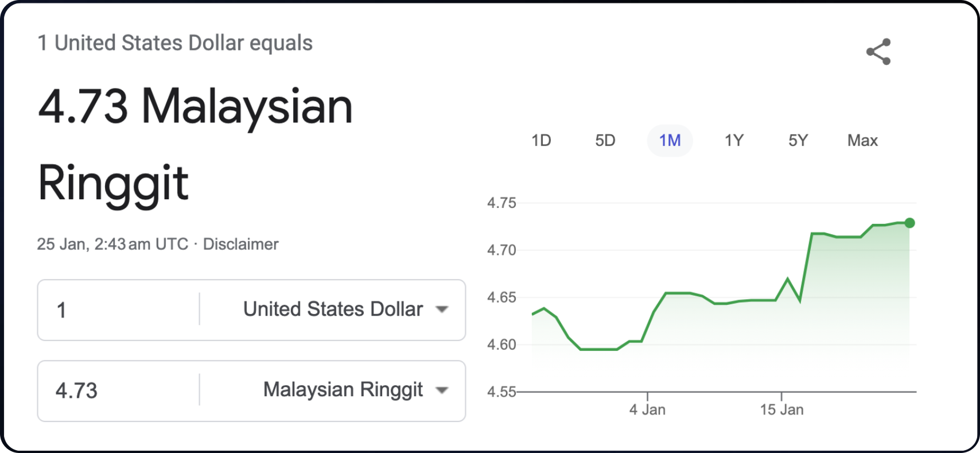980x453 pixels.
Task: Click the USD amount field containing 1
Action: click(119, 310)
